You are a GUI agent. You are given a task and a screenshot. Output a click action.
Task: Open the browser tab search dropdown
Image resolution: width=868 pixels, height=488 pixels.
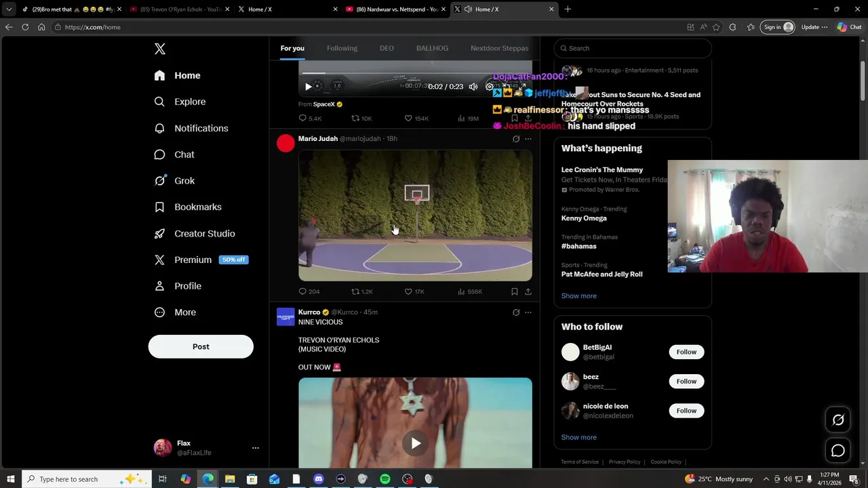click(x=9, y=9)
